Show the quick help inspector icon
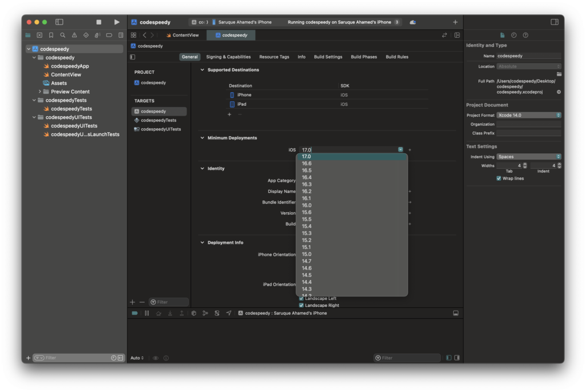The image size is (586, 392). point(525,35)
